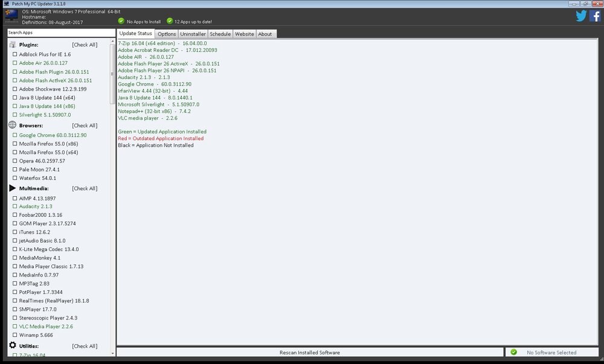Tick K-Lite Mega Codec 13.4.0
Viewport: 604px width, 364px height.
tap(15, 249)
